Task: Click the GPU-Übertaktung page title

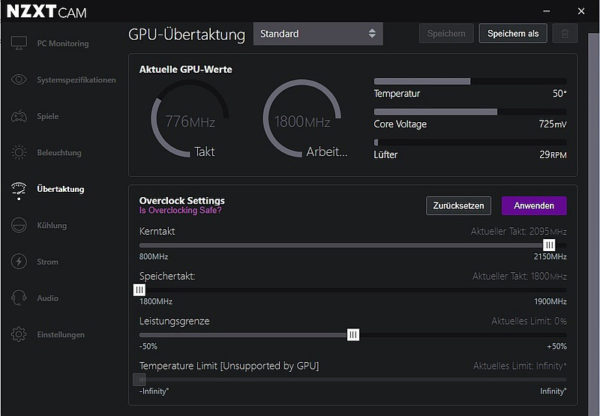Action: pyautogui.click(x=187, y=34)
